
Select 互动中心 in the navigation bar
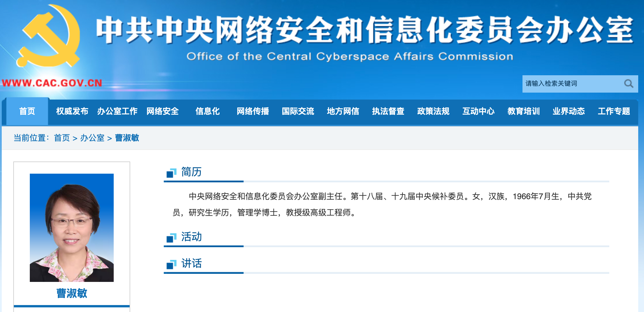pos(478,111)
